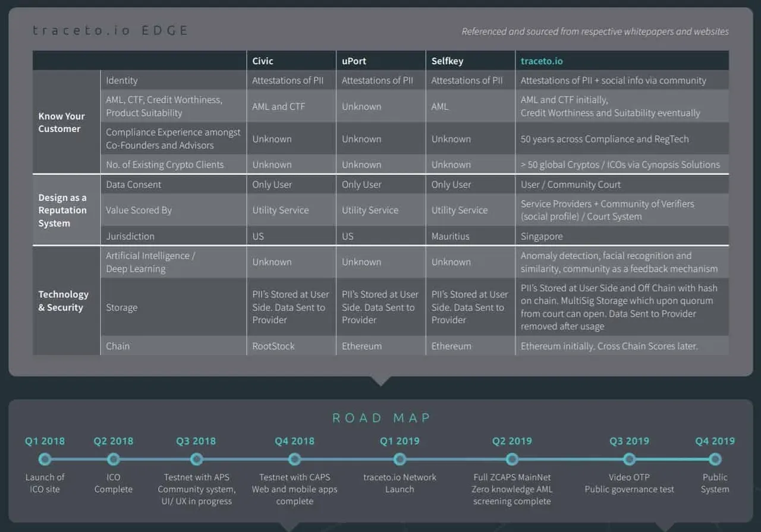
Task: Click the 'traceto.io EDGE' heading
Action: point(110,30)
